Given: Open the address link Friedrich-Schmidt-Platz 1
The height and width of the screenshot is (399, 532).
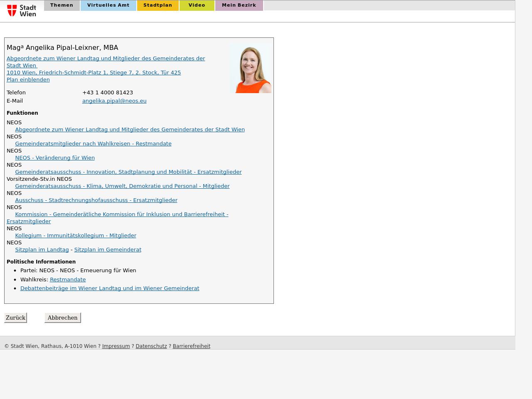Looking at the screenshot, I should tap(94, 73).
